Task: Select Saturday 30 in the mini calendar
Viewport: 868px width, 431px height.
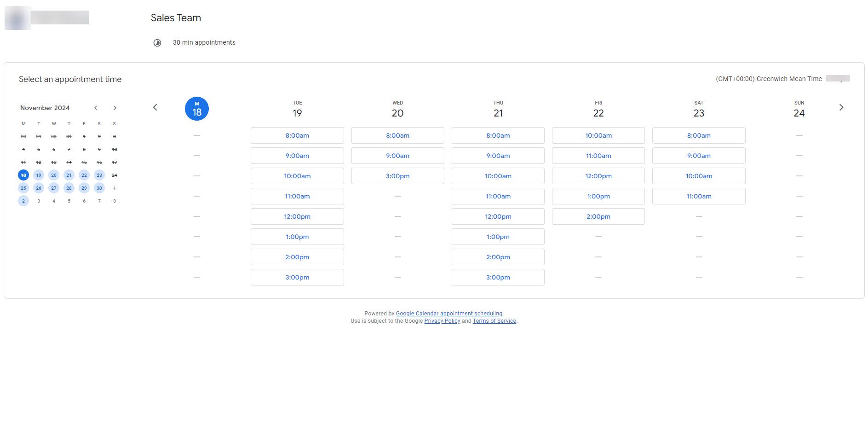Action: (99, 188)
